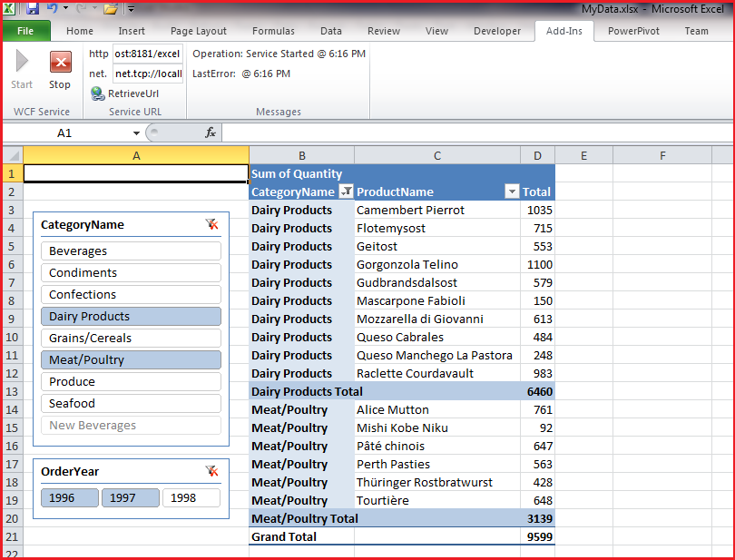
Task: Deselect 1996 in the OrderYear slicer
Action: (x=70, y=497)
